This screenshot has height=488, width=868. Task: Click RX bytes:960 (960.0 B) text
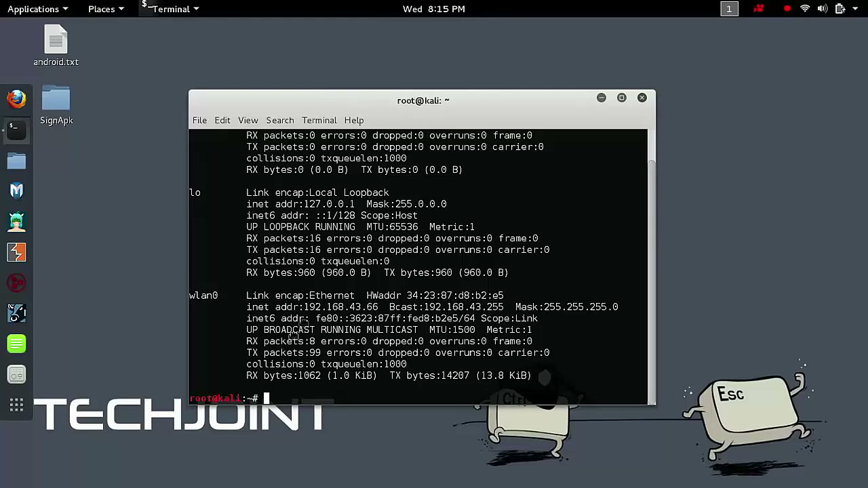309,272
